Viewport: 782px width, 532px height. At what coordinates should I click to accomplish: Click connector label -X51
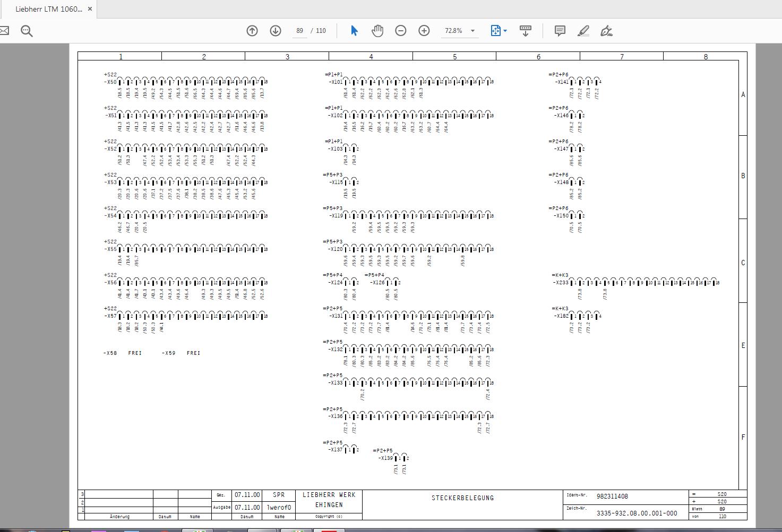click(110, 116)
